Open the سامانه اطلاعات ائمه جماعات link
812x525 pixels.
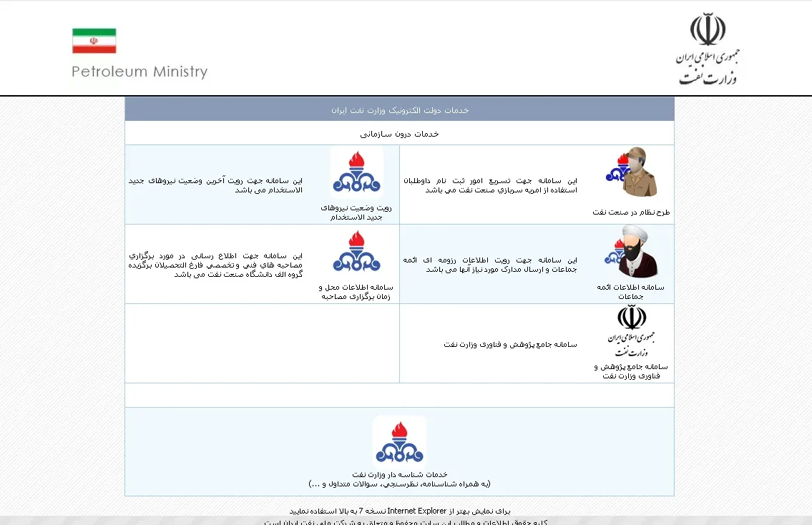click(631, 292)
